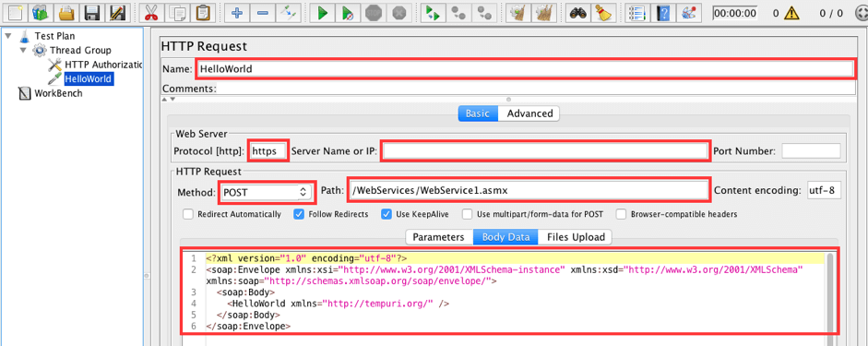Open the Method dropdown showing POST

(267, 192)
